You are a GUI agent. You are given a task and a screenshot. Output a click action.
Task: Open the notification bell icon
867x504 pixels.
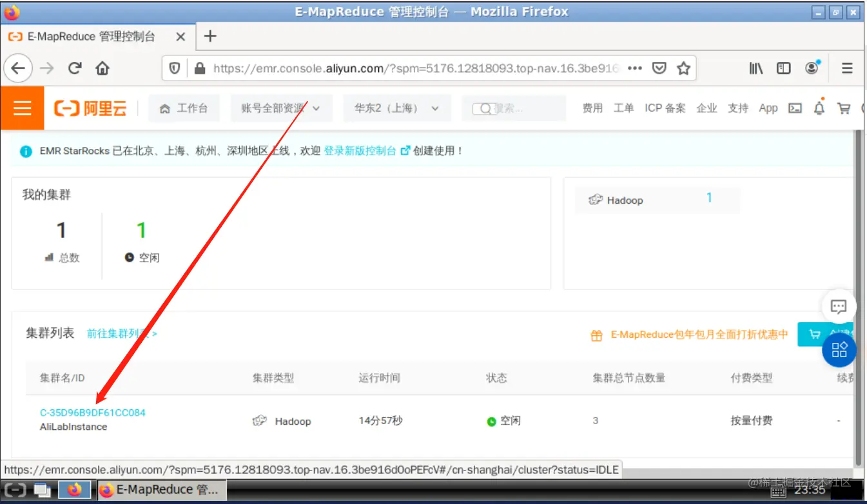[819, 108]
